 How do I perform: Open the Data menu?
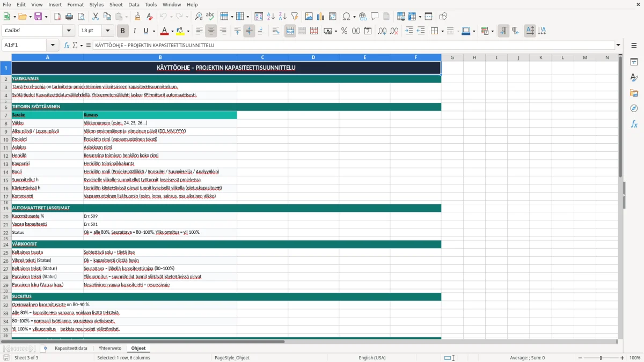(x=134, y=4)
